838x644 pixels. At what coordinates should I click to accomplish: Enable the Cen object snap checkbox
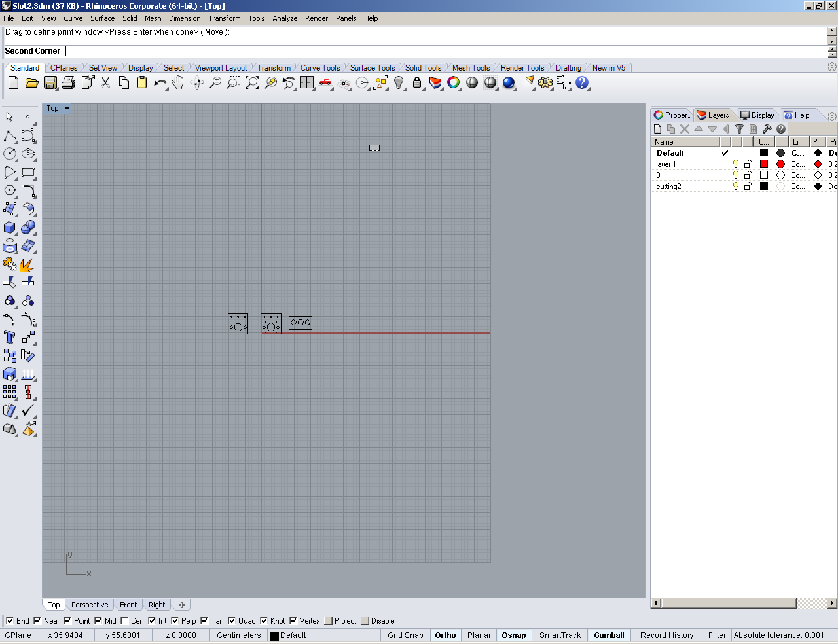point(124,621)
